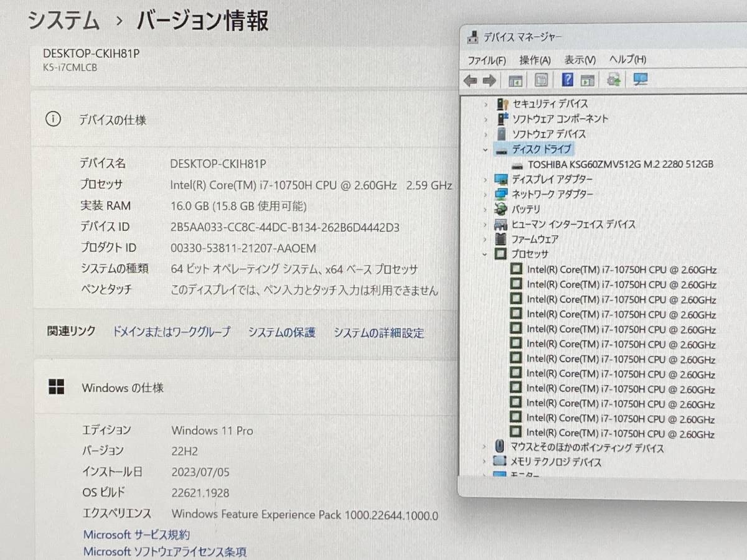The image size is (747, 560).
Task: Select TOSHIBA KSG60ZMV512G M.2 2280 512GB entry
Action: 621,165
